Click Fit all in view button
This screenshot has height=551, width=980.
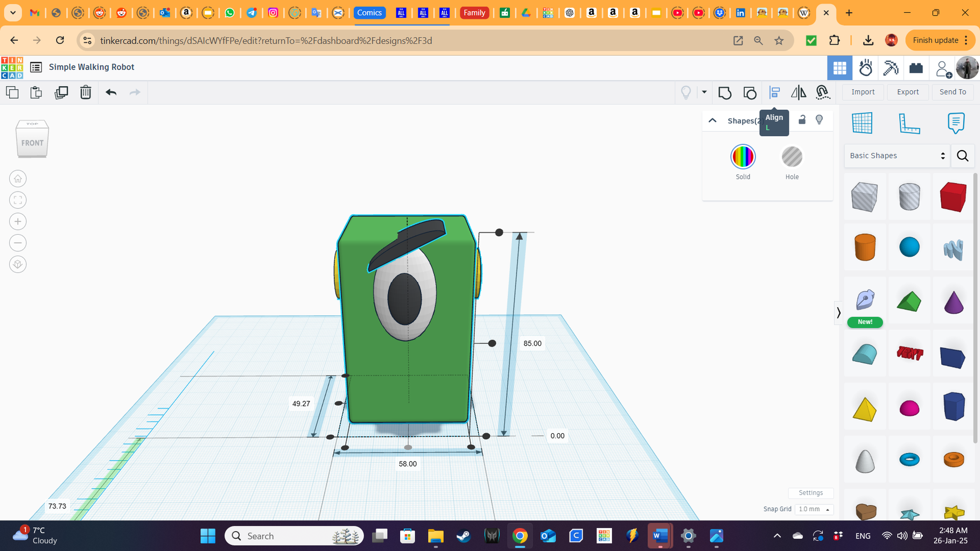click(18, 200)
